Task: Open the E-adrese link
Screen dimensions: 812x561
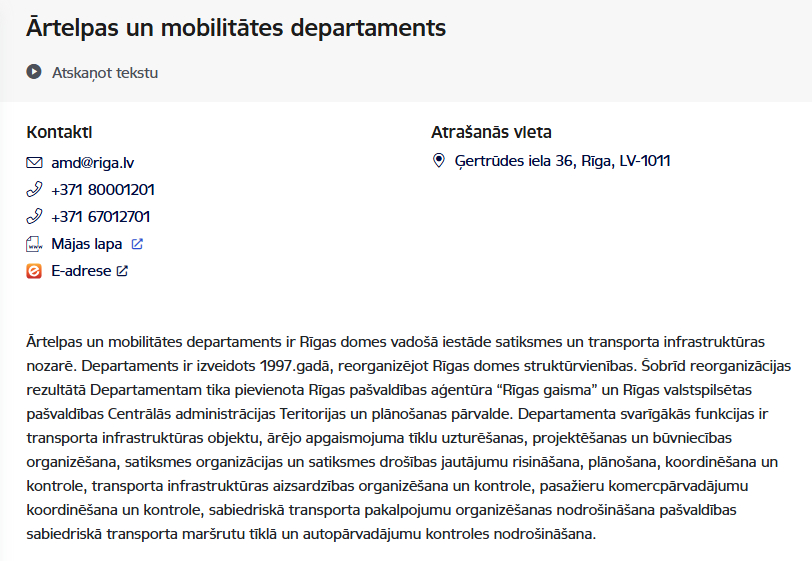Action: click(81, 270)
